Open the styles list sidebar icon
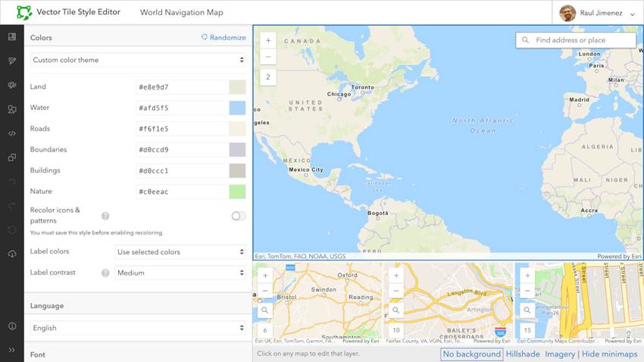 click(12, 37)
